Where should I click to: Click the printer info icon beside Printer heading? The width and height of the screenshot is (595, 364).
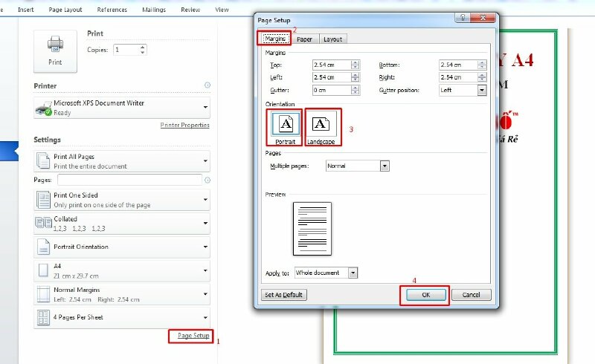pyautogui.click(x=207, y=86)
